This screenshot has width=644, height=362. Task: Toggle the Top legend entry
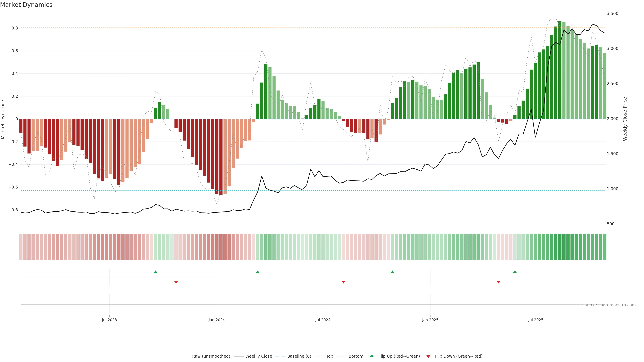click(x=330, y=356)
